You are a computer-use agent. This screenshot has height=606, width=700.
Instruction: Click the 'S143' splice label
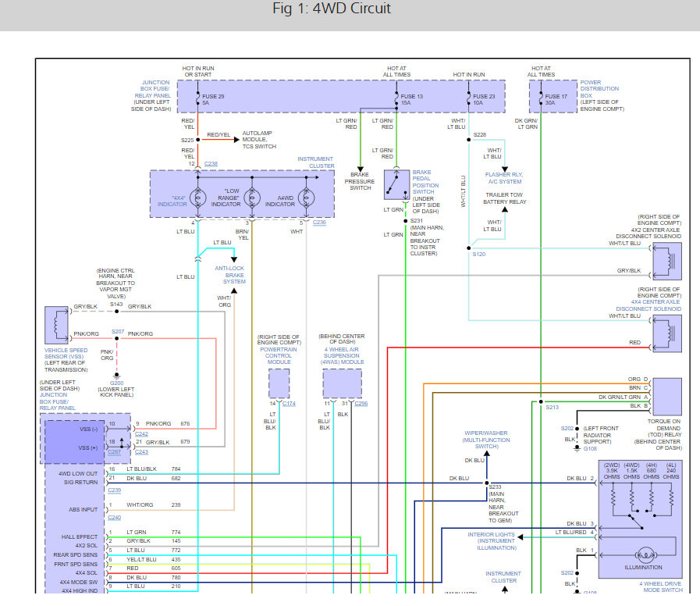(x=116, y=305)
